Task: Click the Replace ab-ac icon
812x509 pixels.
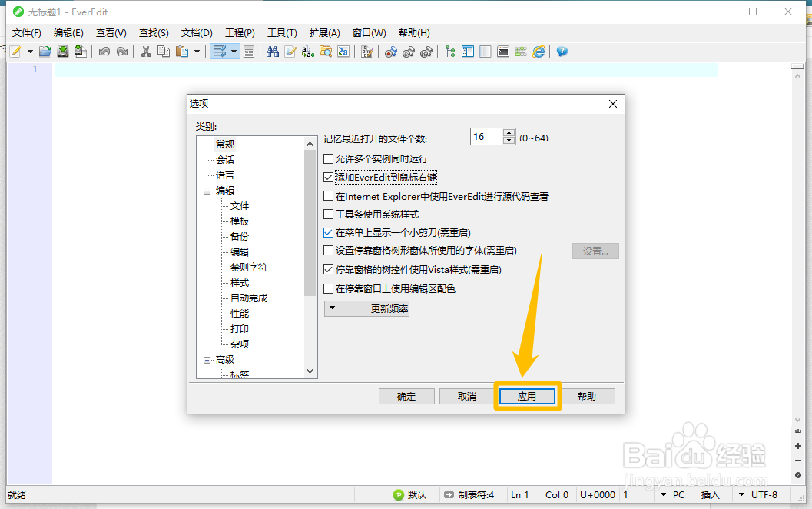Action: 308,52
